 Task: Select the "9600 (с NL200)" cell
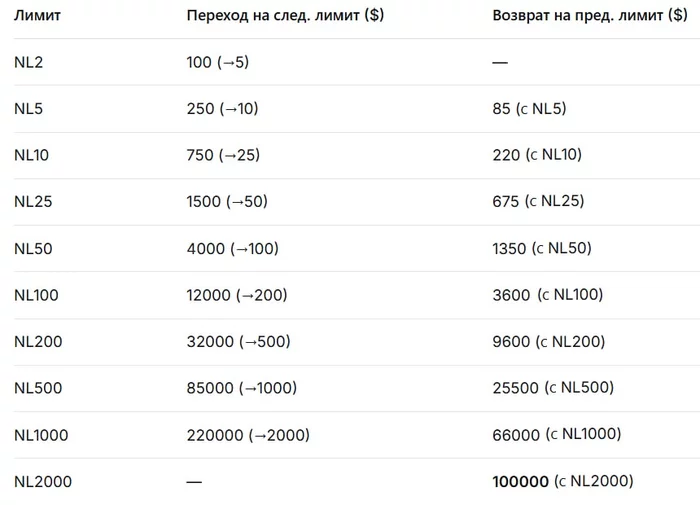click(x=549, y=341)
